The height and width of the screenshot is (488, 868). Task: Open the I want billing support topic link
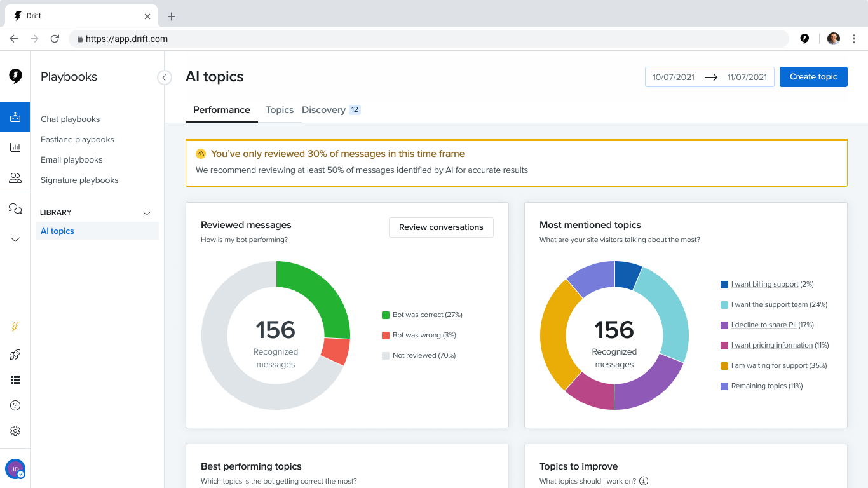coord(765,284)
